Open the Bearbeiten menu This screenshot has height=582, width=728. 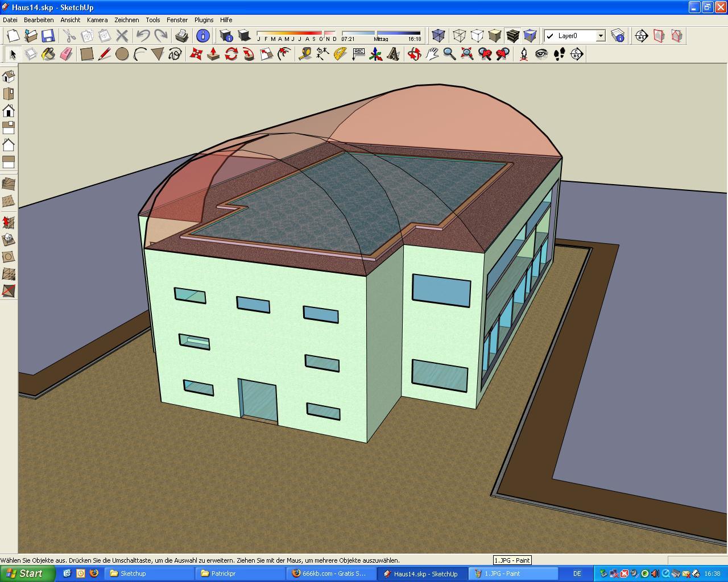click(39, 20)
